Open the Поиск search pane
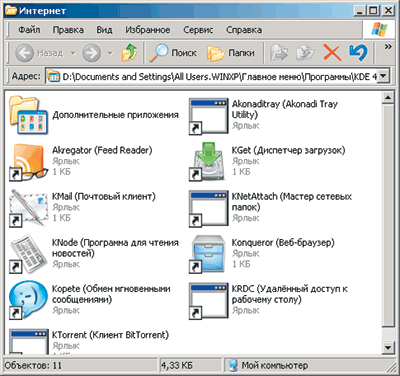This screenshot has width=400, height=376. coord(173,53)
